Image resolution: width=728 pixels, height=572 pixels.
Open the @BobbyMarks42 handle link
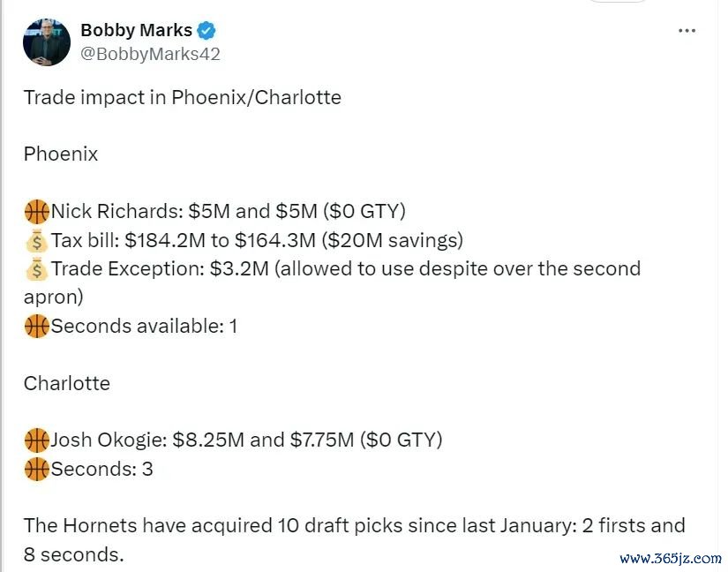tap(150, 54)
